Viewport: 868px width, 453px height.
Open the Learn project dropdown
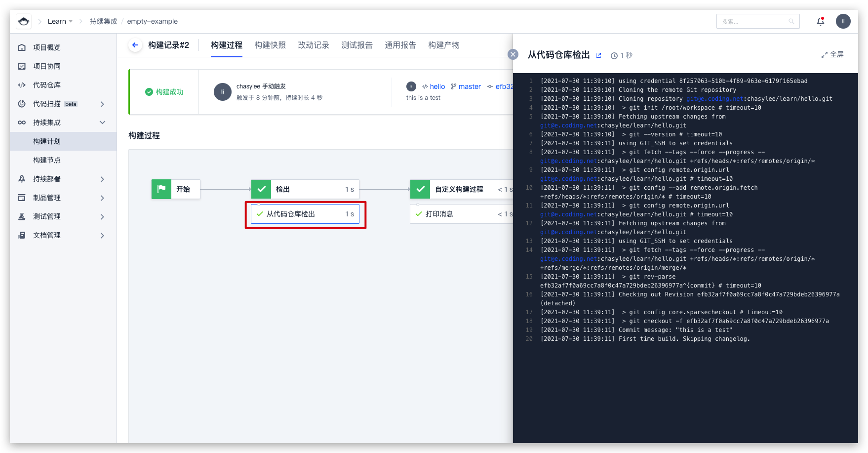coord(60,21)
